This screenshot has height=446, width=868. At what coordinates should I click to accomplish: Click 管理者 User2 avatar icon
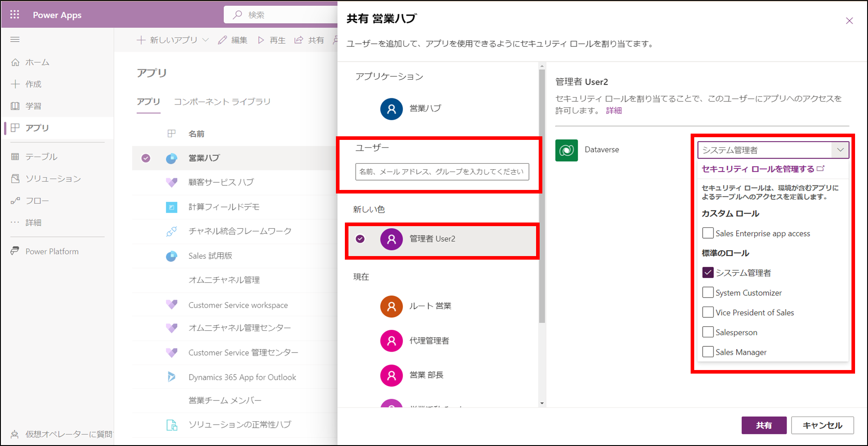click(391, 239)
